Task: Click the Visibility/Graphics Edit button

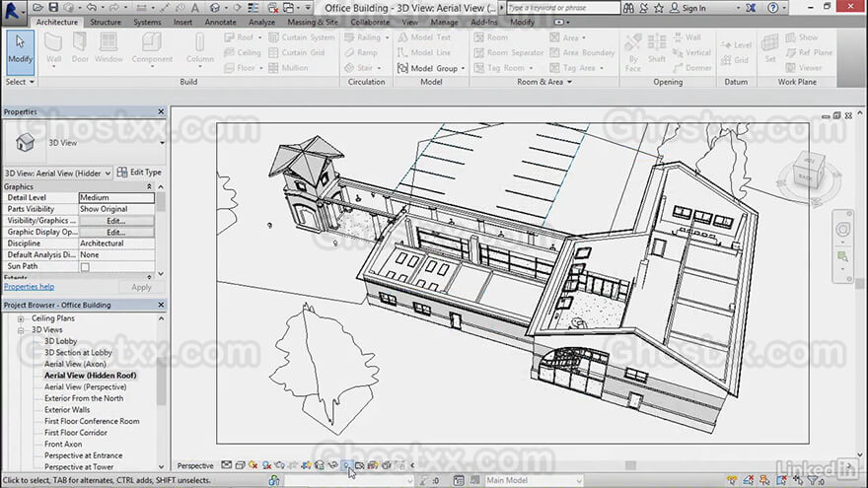Action: coord(116,221)
